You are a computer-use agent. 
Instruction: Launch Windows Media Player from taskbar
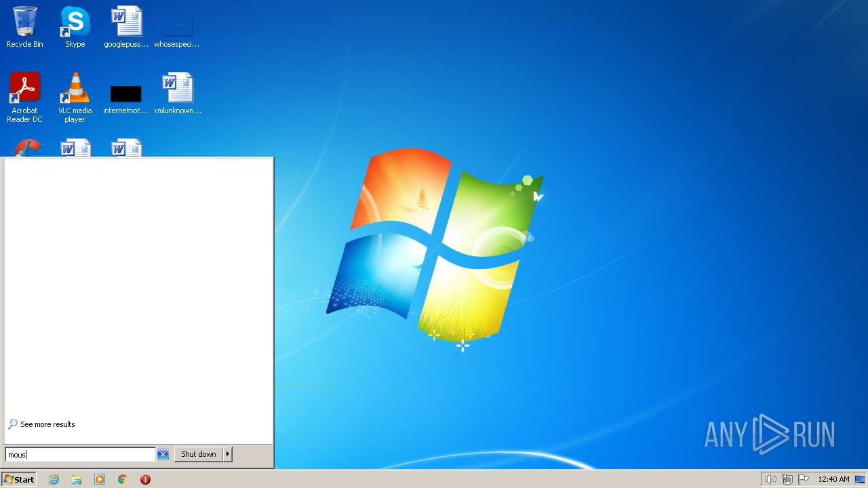coord(100,479)
